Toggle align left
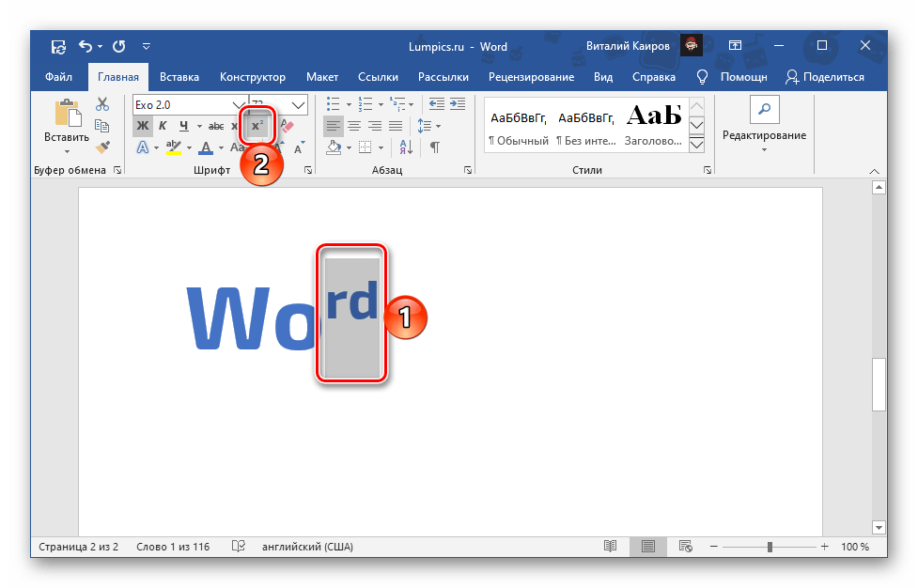The width and height of the screenshot is (918, 588). pyautogui.click(x=334, y=126)
